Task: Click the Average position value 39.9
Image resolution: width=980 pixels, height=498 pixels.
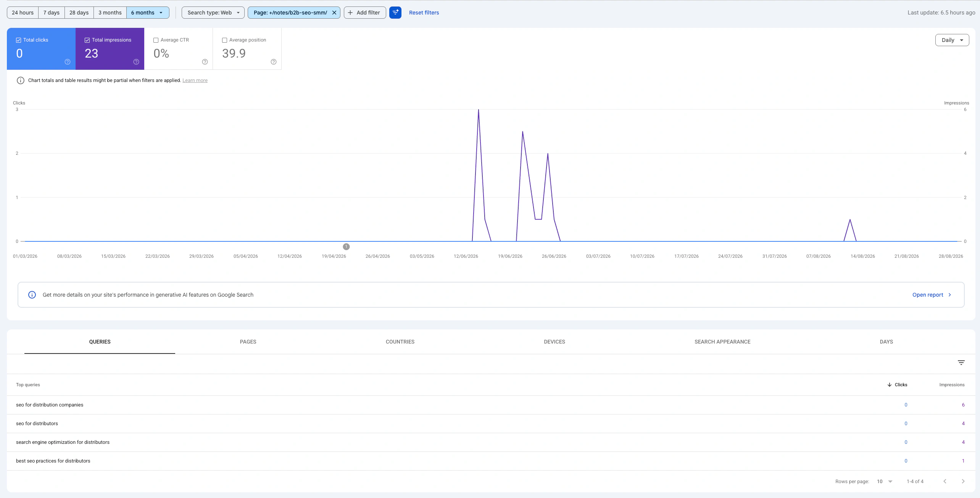Action: point(234,53)
